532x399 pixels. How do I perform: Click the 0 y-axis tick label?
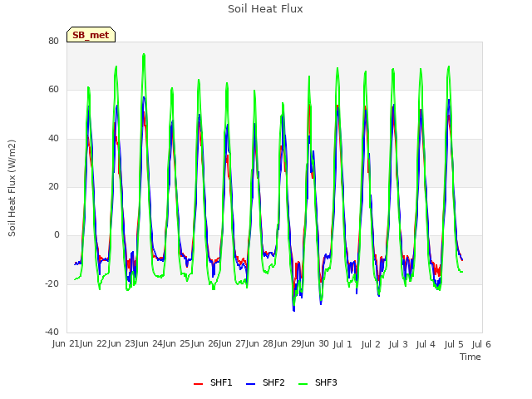click(57, 234)
